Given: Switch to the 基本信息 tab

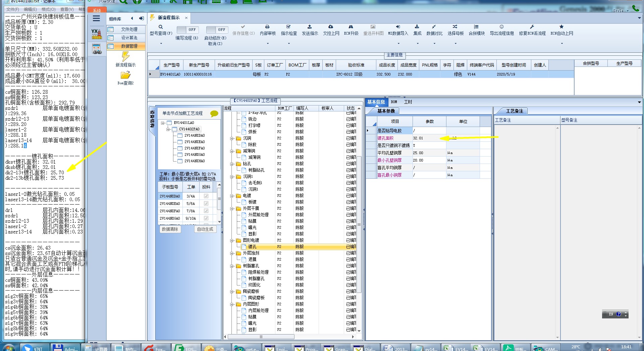Looking at the screenshot, I should pyautogui.click(x=376, y=102).
